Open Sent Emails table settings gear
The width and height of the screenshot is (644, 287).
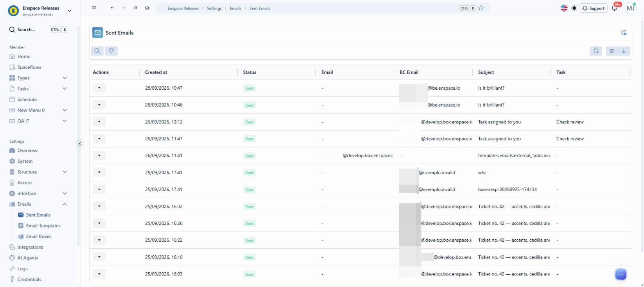[x=624, y=32]
